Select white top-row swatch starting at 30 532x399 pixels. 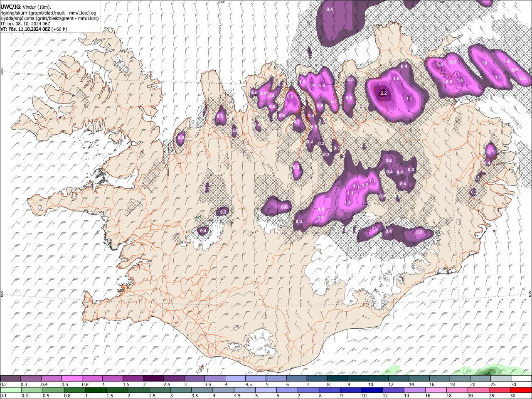[x=520, y=379]
